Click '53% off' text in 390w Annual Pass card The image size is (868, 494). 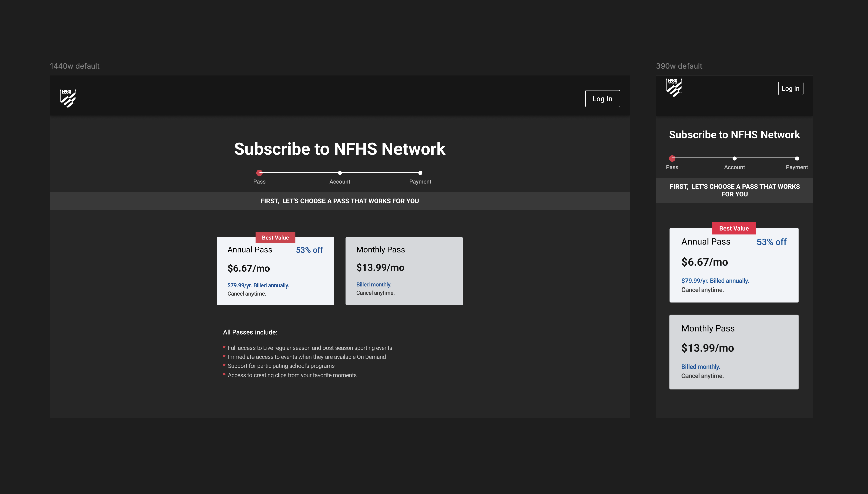coord(772,242)
